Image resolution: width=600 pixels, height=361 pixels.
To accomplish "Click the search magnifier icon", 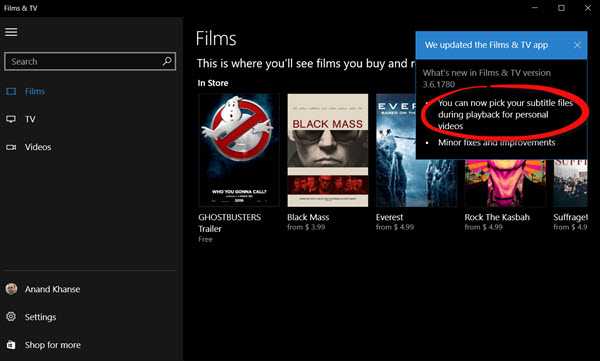I will (167, 61).
